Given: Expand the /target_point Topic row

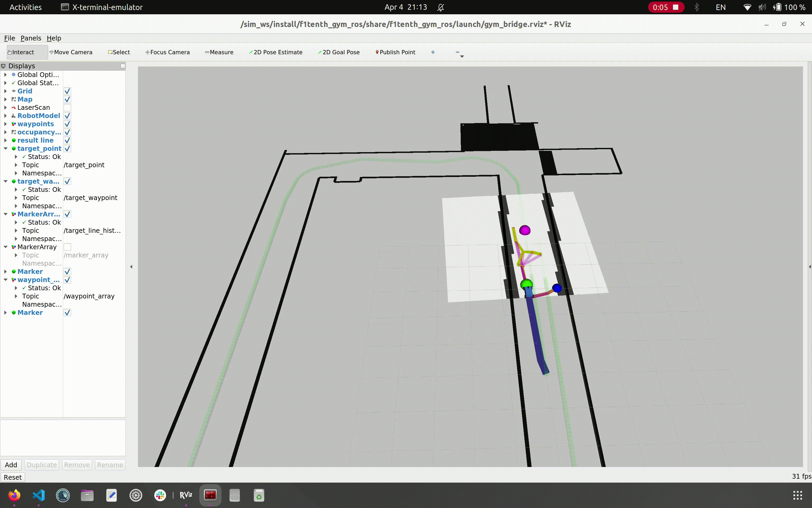Looking at the screenshot, I should 16,165.
